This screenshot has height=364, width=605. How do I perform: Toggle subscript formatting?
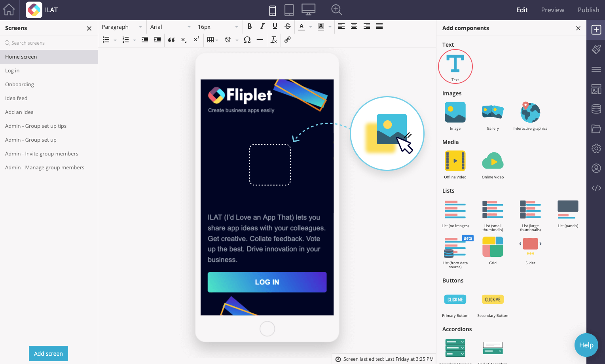click(184, 40)
